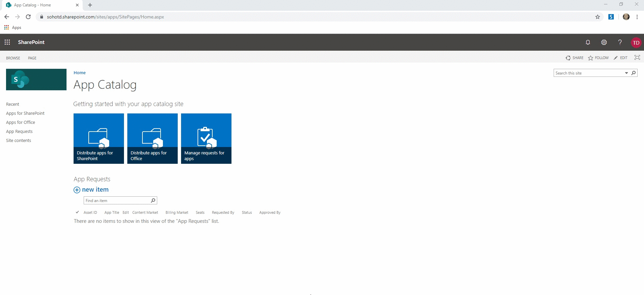Image resolution: width=644 pixels, height=295 pixels.
Task: Click the SHARE button
Action: point(574,58)
